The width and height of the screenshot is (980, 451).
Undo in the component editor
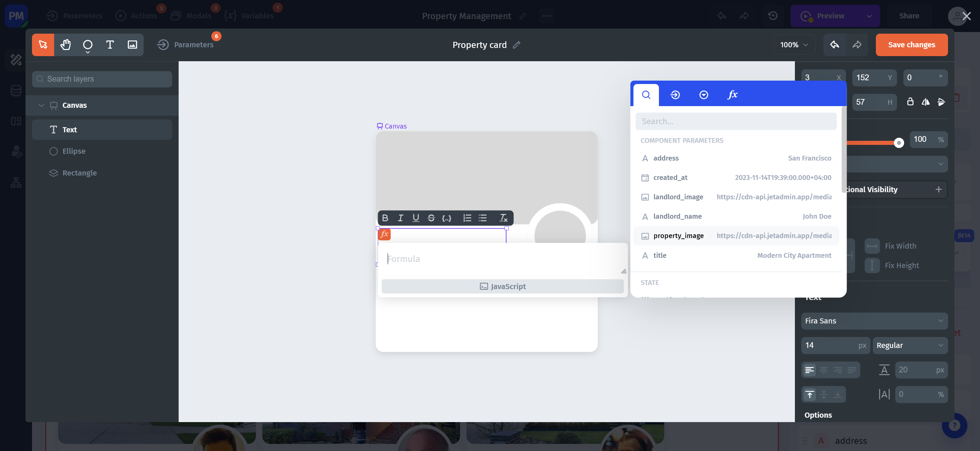pyautogui.click(x=834, y=45)
